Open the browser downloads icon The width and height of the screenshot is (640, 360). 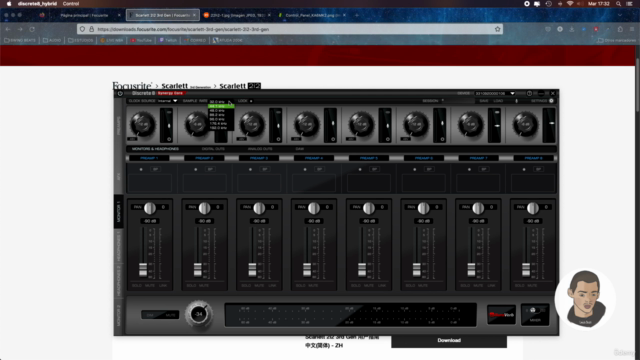coord(572,29)
